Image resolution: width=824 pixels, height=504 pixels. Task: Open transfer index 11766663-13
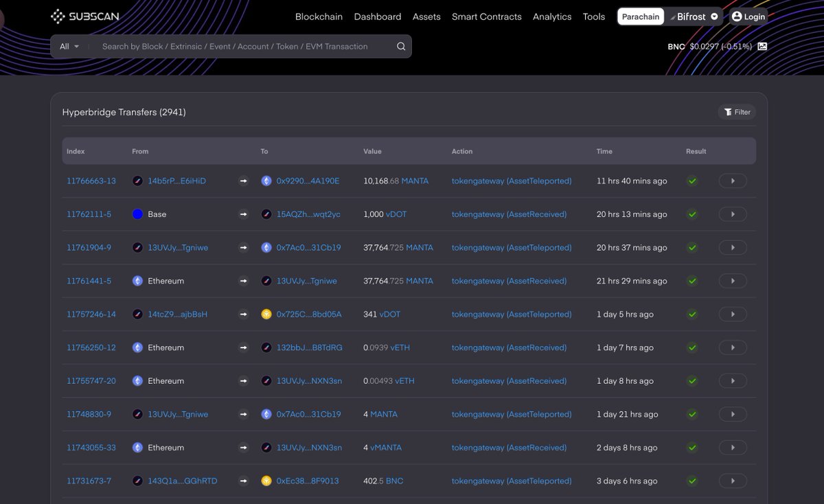(91, 181)
